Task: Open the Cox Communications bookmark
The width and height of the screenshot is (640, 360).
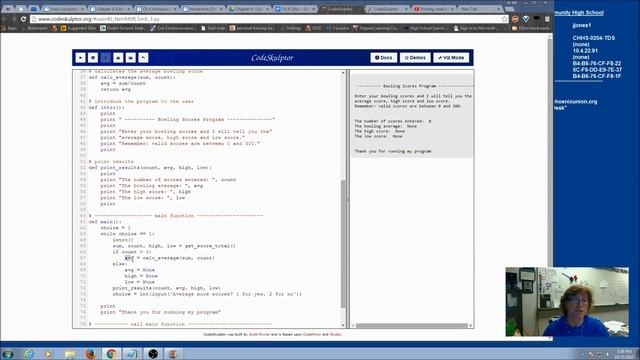Action: click(x=172, y=28)
